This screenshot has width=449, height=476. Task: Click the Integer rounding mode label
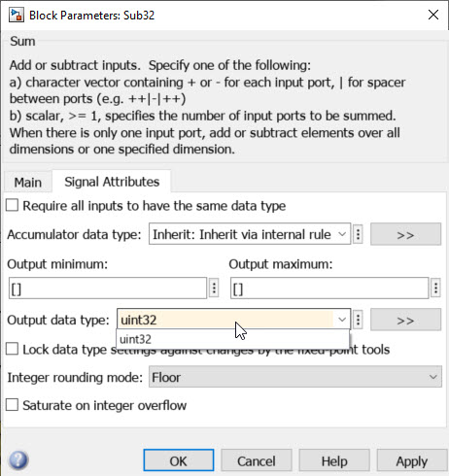coord(75,378)
